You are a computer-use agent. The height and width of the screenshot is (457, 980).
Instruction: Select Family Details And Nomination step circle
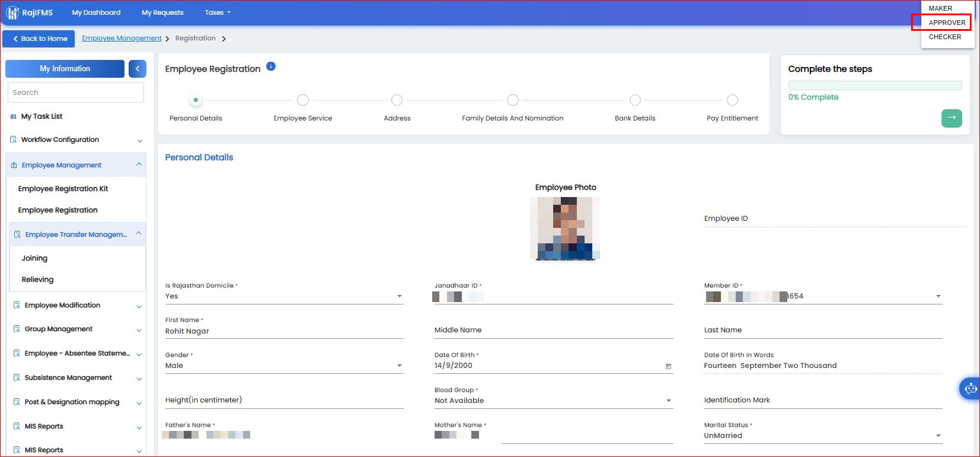coord(513,100)
